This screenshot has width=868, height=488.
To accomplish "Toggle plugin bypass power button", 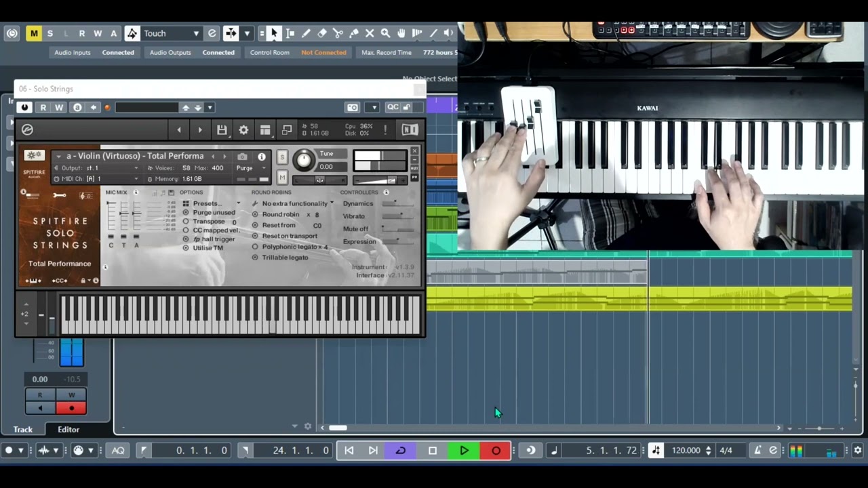I will (x=24, y=107).
